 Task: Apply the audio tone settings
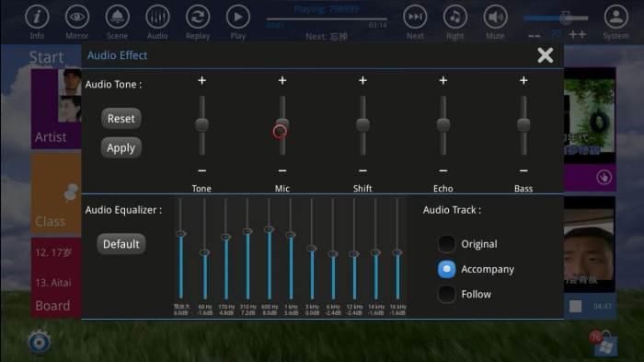(121, 147)
